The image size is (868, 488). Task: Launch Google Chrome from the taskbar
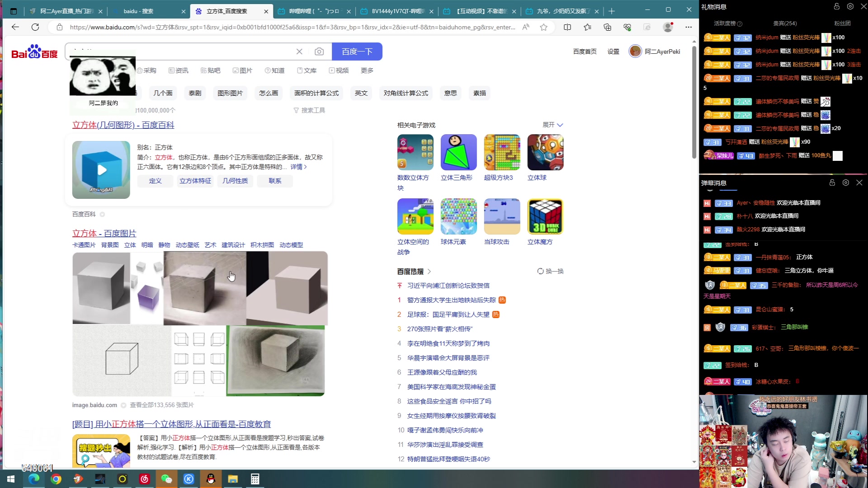(56, 479)
